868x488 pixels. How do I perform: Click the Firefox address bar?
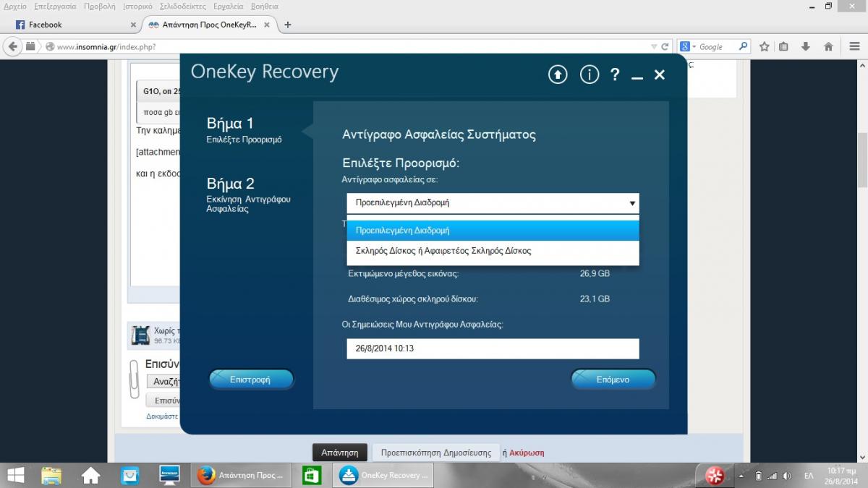click(347, 46)
